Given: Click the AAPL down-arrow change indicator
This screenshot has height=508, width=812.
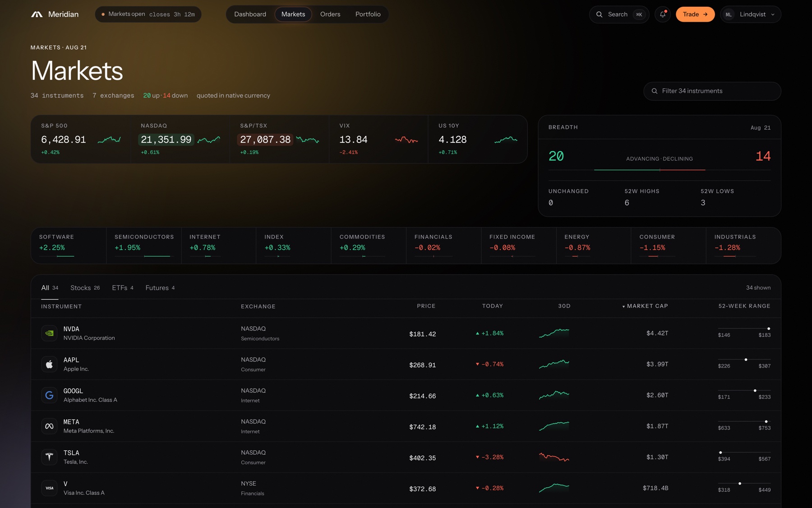Looking at the screenshot, I should coord(477,364).
